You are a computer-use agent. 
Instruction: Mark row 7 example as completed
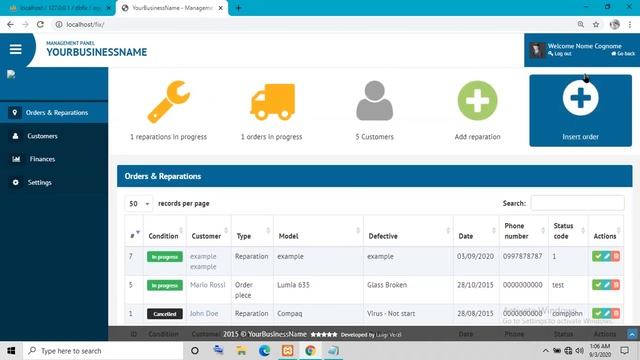pyautogui.click(x=598, y=256)
